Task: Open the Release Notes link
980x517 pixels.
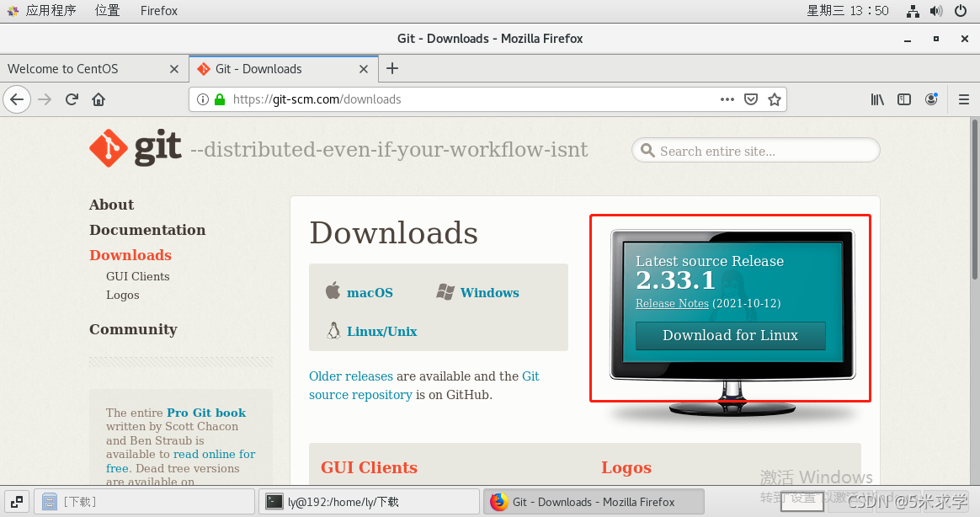Action: [x=672, y=304]
